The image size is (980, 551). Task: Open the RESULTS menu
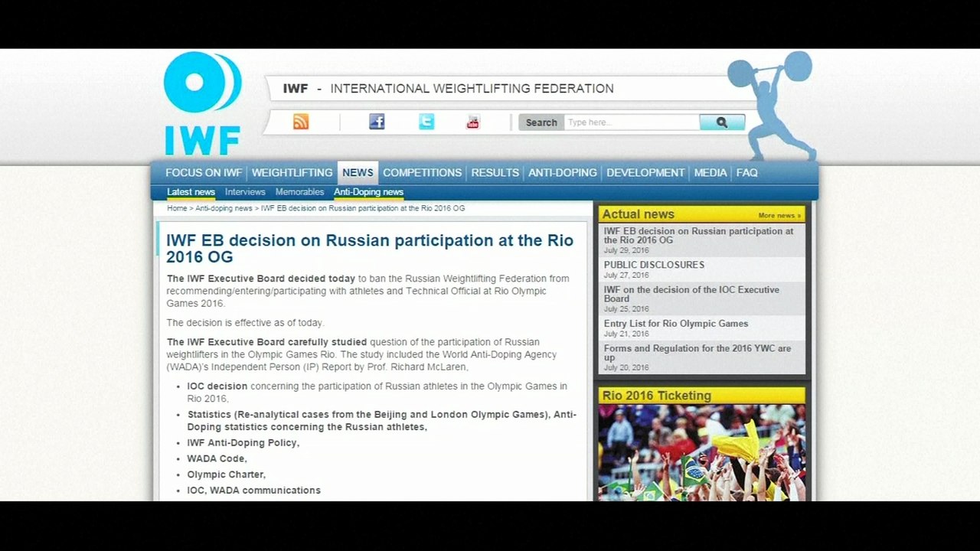pos(495,173)
